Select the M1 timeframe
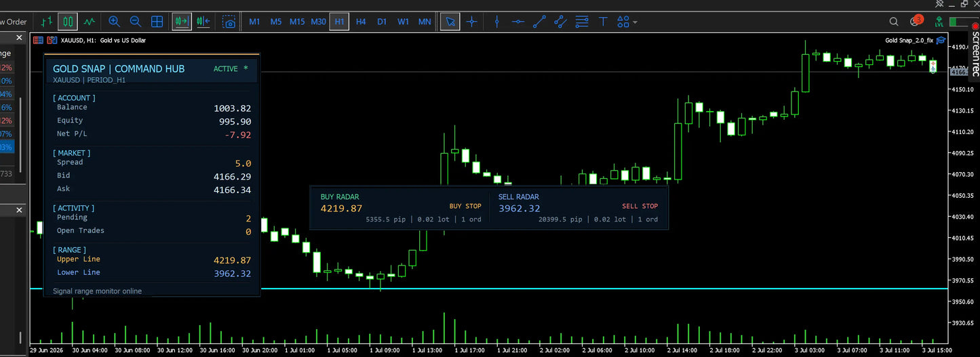Viewport: 980px width, 357px height. tap(254, 22)
